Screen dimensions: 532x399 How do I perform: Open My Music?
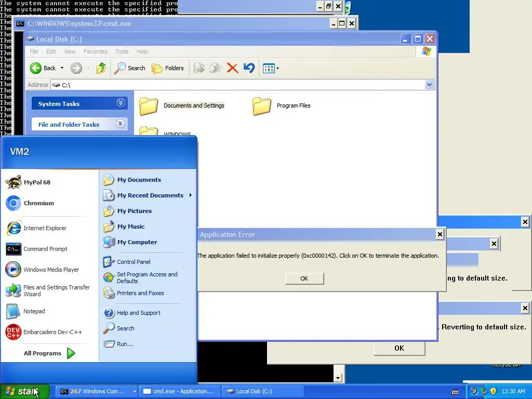pyautogui.click(x=124, y=227)
